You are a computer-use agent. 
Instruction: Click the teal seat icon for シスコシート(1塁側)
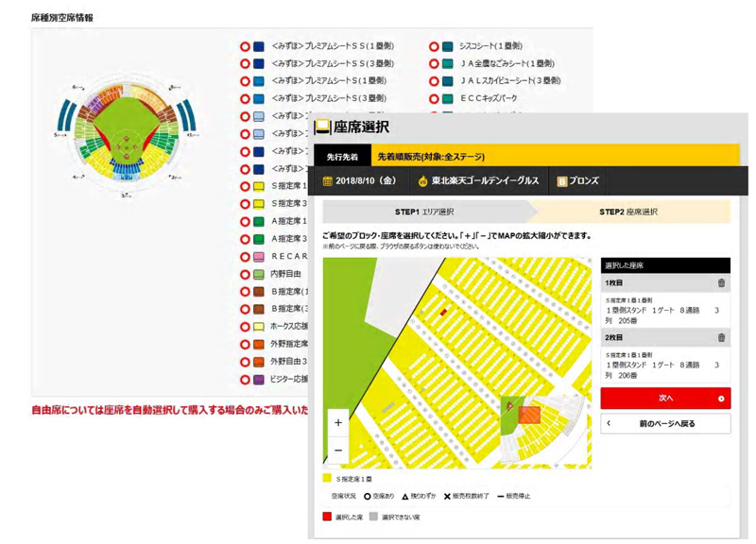447,46
